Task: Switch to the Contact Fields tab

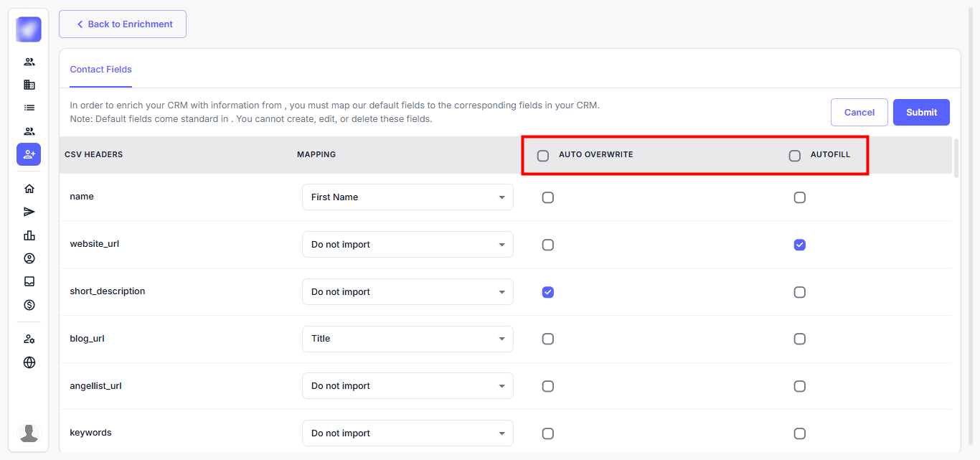Action: 101,70
